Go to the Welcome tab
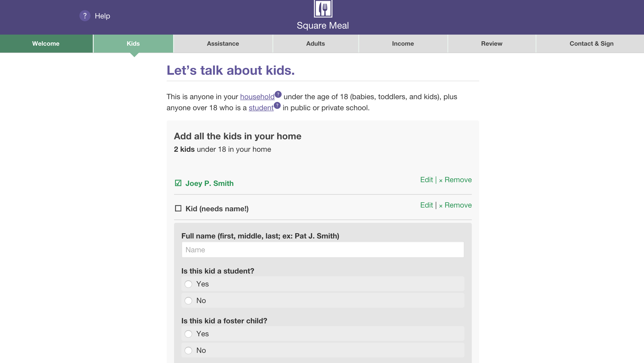Viewport: 644px width, 363px height. click(x=46, y=43)
